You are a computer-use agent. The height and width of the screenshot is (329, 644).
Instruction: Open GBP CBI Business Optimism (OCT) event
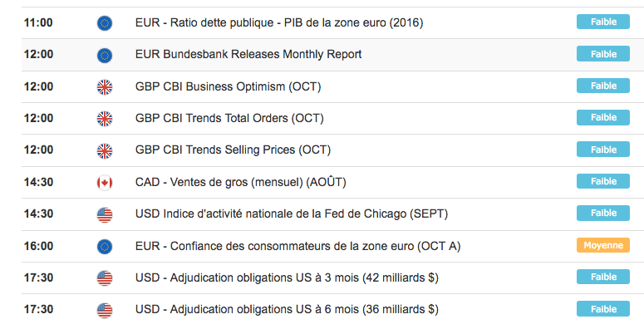pos(229,86)
